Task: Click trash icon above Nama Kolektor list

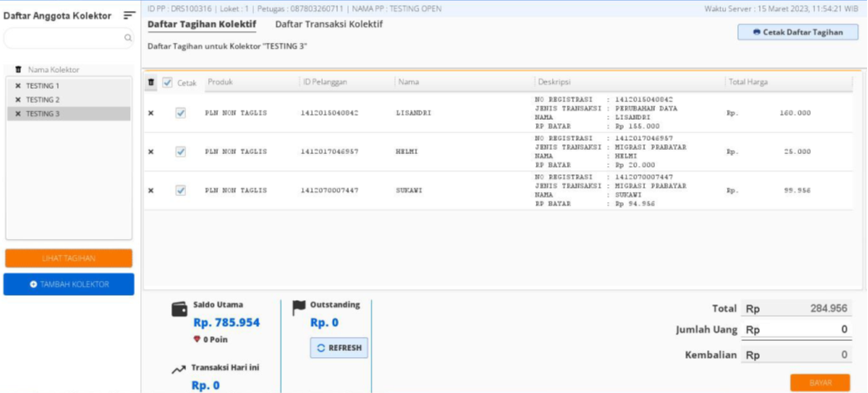Action: click(18, 70)
